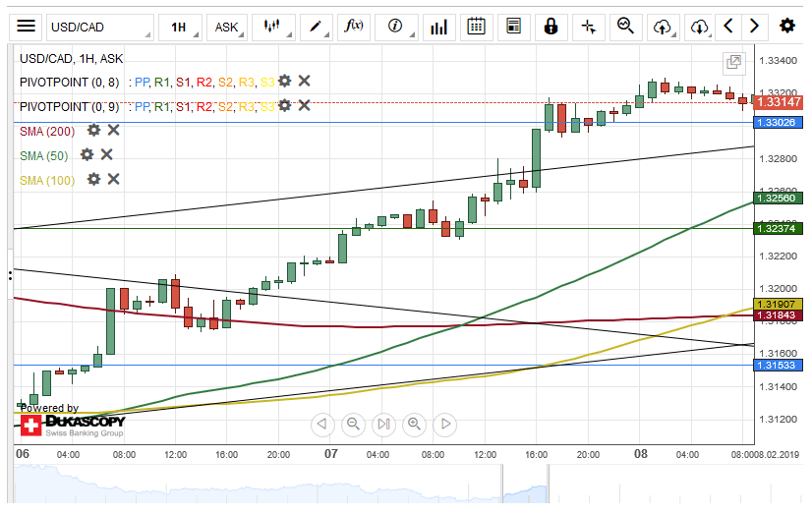Screen dimensions: 812x514
Task: Pop out chart to new window
Action: click(733, 63)
